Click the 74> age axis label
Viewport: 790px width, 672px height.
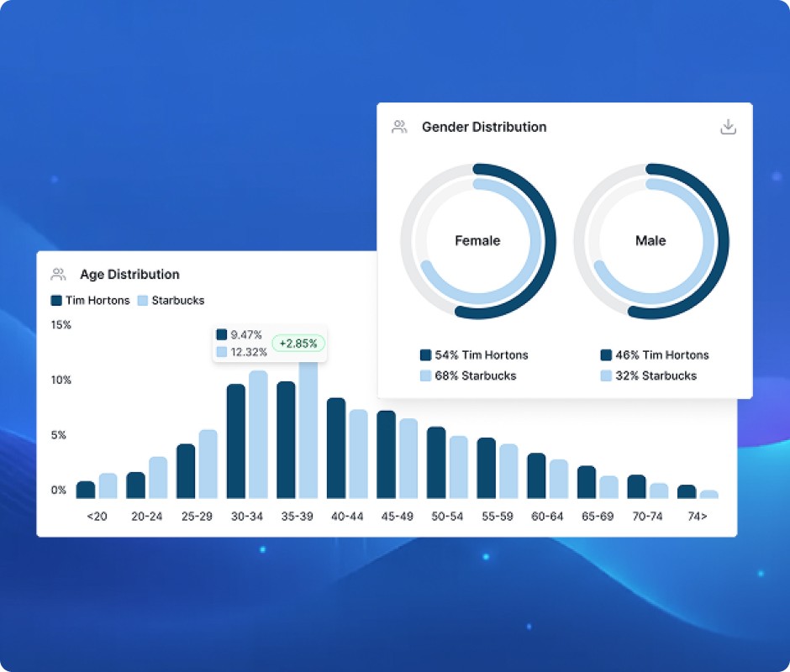698,517
